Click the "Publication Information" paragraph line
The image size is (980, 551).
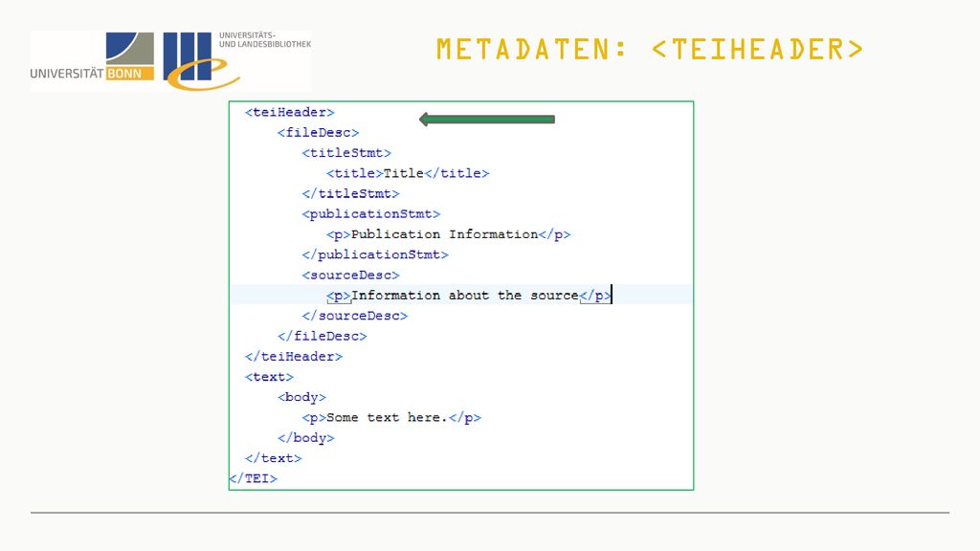448,234
